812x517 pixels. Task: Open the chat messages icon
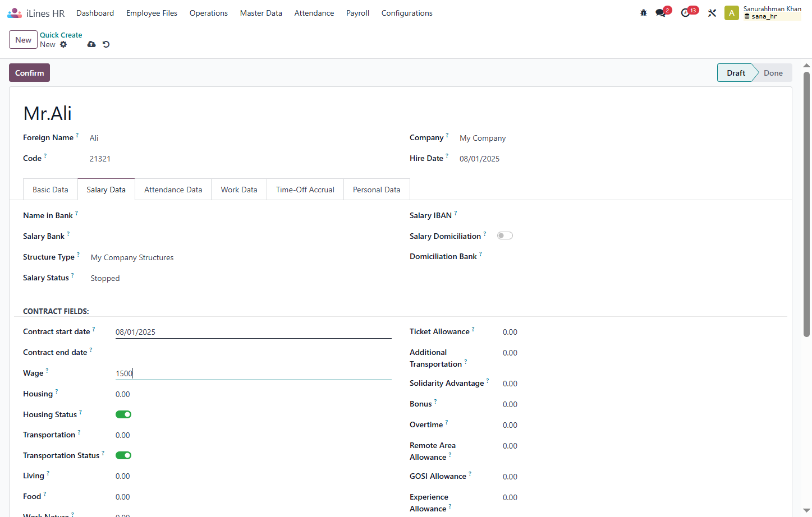pos(660,13)
